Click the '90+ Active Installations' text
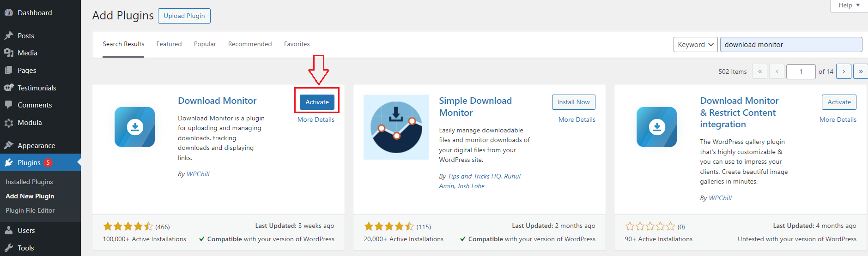The width and height of the screenshot is (868, 256). pos(659,239)
